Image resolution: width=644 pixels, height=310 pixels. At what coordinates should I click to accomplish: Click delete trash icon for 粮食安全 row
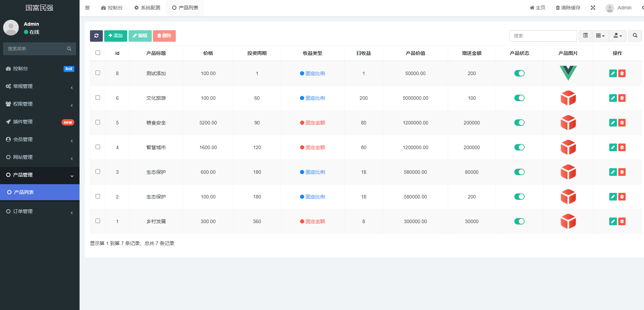(622, 123)
